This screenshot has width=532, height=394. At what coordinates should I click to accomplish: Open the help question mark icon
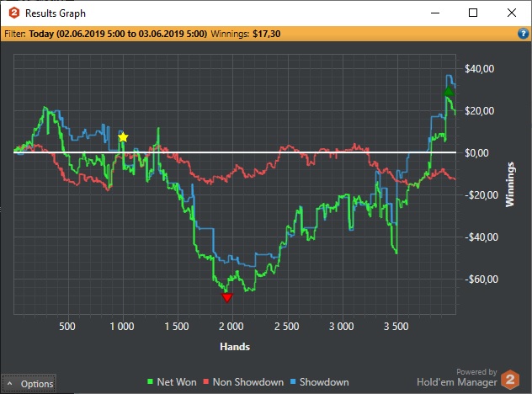coord(524,34)
